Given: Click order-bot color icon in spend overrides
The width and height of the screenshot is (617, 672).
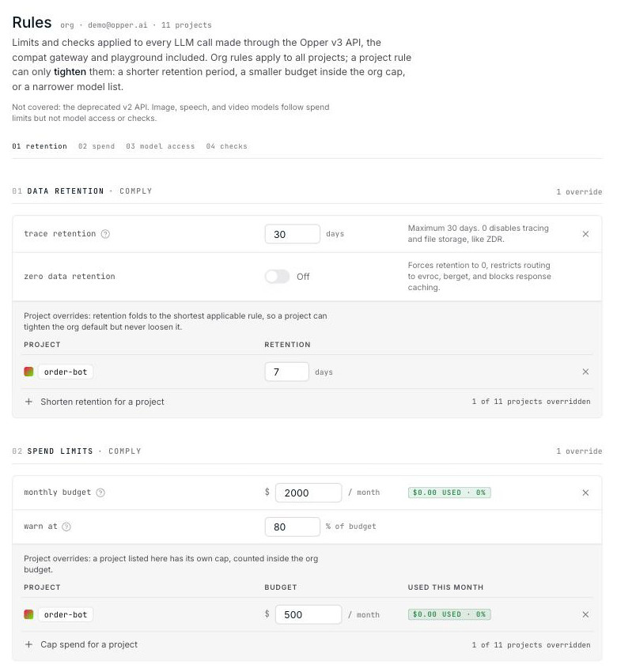Looking at the screenshot, I should pos(28,614).
